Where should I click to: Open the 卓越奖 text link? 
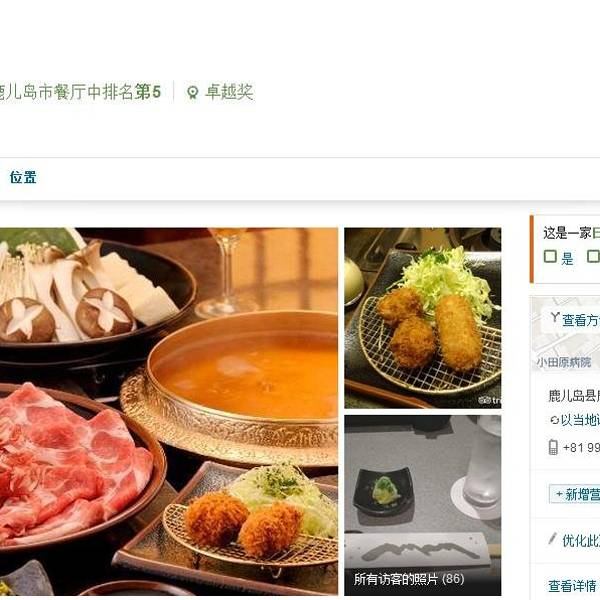(x=229, y=92)
